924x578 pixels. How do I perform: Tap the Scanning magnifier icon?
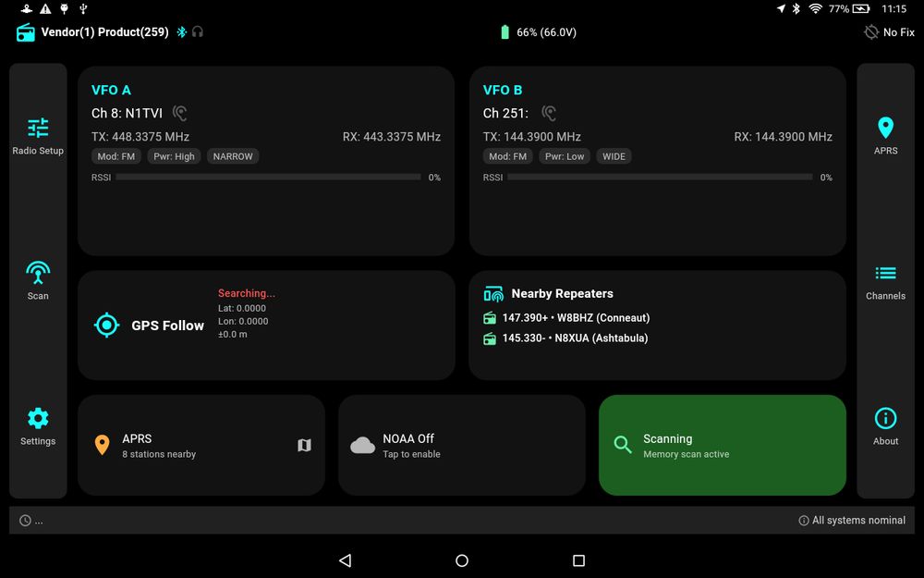pos(622,445)
